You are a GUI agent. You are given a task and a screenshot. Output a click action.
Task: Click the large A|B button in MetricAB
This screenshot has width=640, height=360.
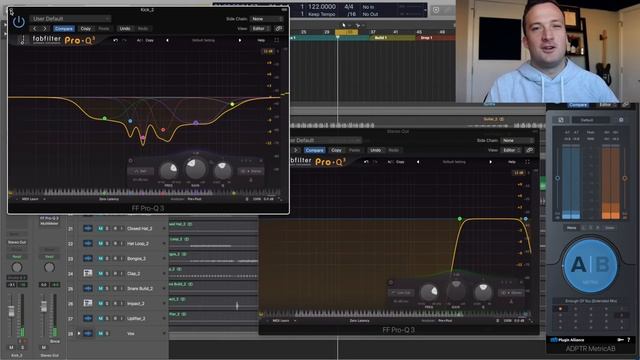pos(591,265)
